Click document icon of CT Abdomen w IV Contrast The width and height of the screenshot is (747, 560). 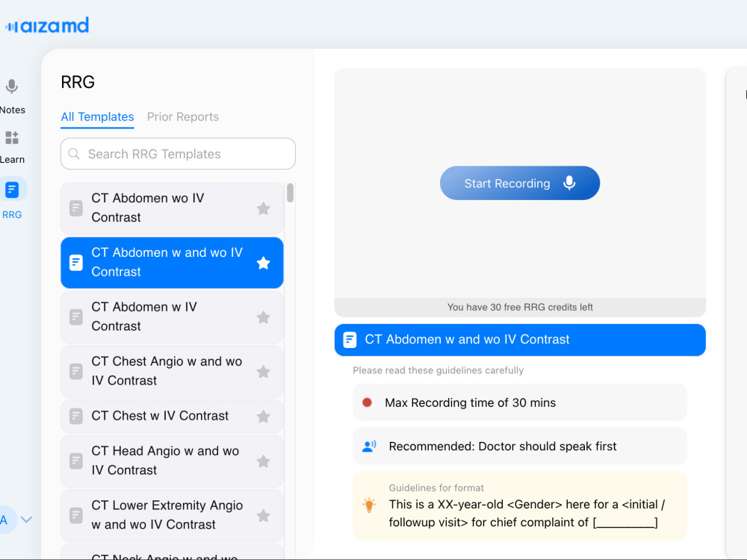[x=76, y=317]
